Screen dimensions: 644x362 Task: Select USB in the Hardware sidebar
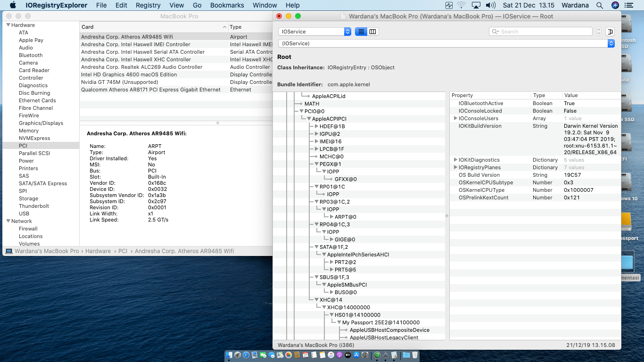pos(24,214)
